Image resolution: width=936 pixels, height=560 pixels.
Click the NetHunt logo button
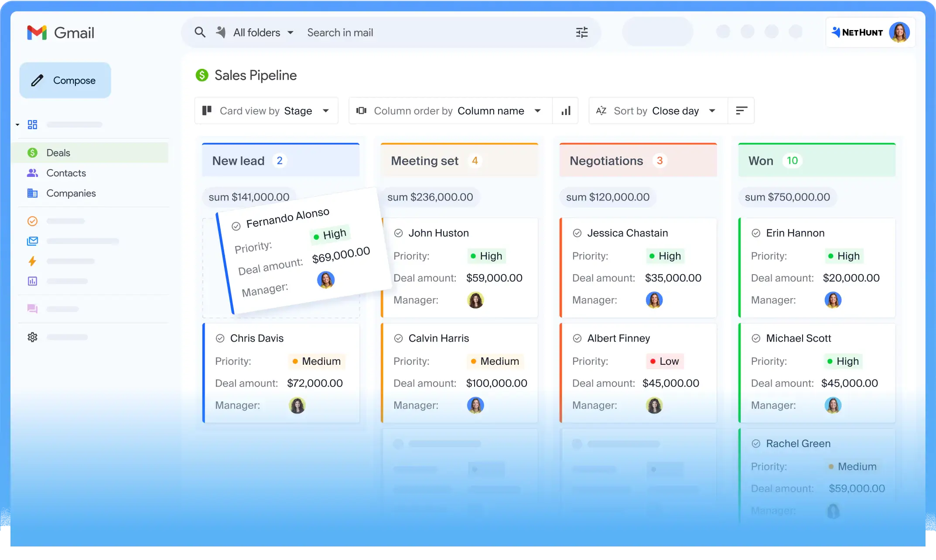coord(857,32)
